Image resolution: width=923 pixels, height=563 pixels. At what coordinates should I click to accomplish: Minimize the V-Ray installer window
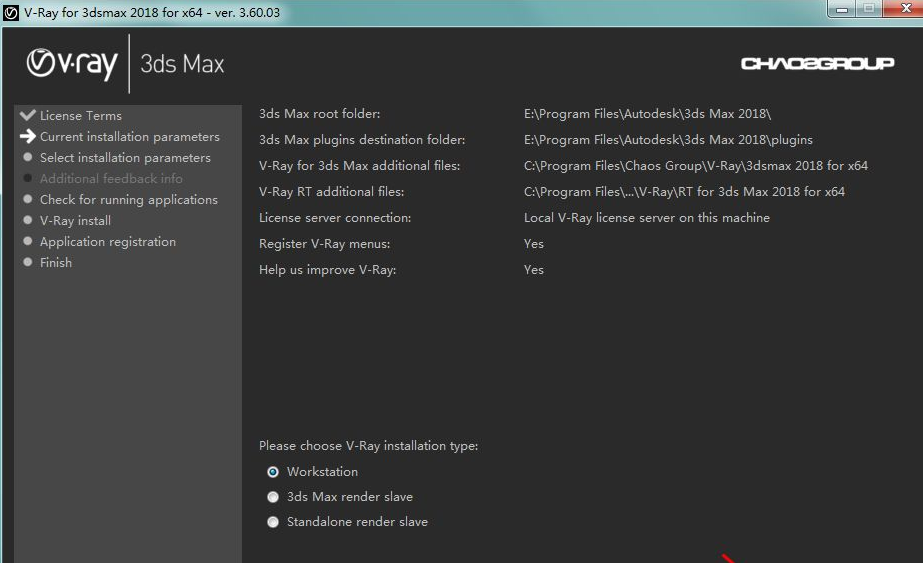click(x=842, y=9)
